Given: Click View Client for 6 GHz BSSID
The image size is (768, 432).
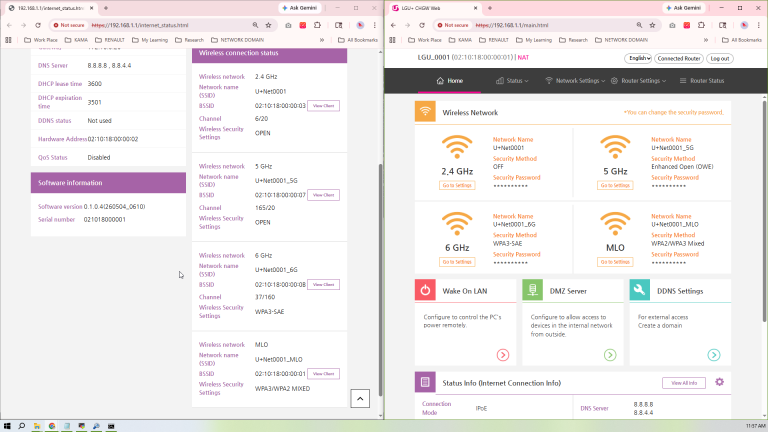Looking at the screenshot, I should point(323,285).
